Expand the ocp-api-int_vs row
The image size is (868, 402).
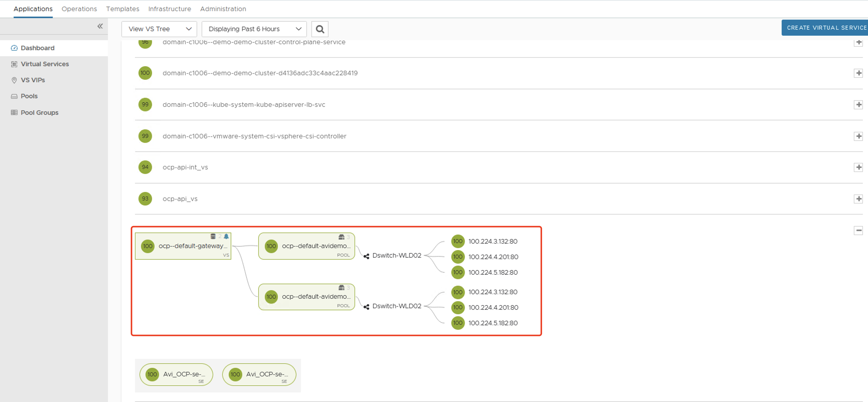click(858, 167)
